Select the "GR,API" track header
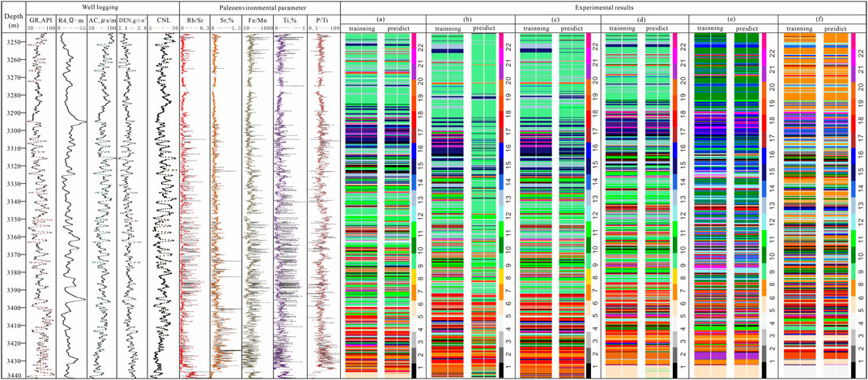This screenshot has width=868, height=380. coord(40,20)
